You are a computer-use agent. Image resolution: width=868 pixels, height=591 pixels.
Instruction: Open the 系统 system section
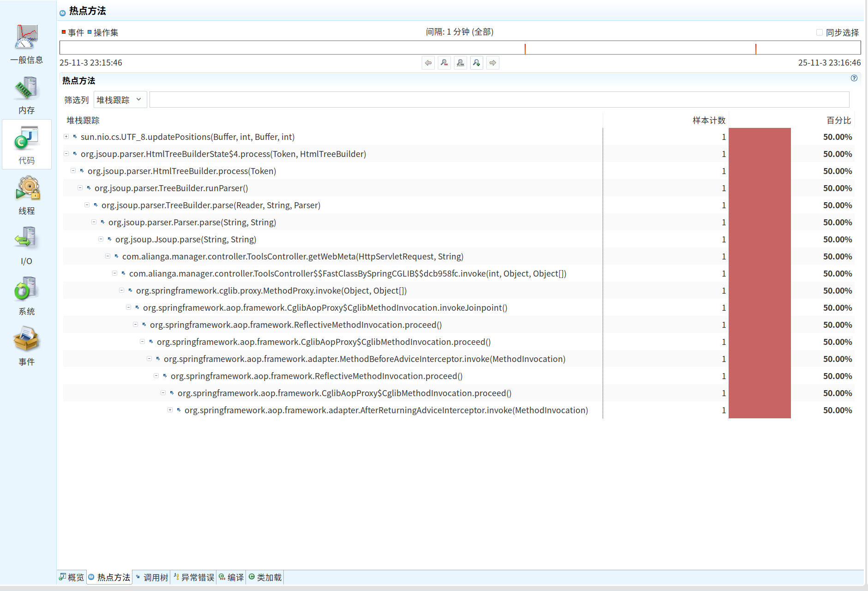(27, 296)
